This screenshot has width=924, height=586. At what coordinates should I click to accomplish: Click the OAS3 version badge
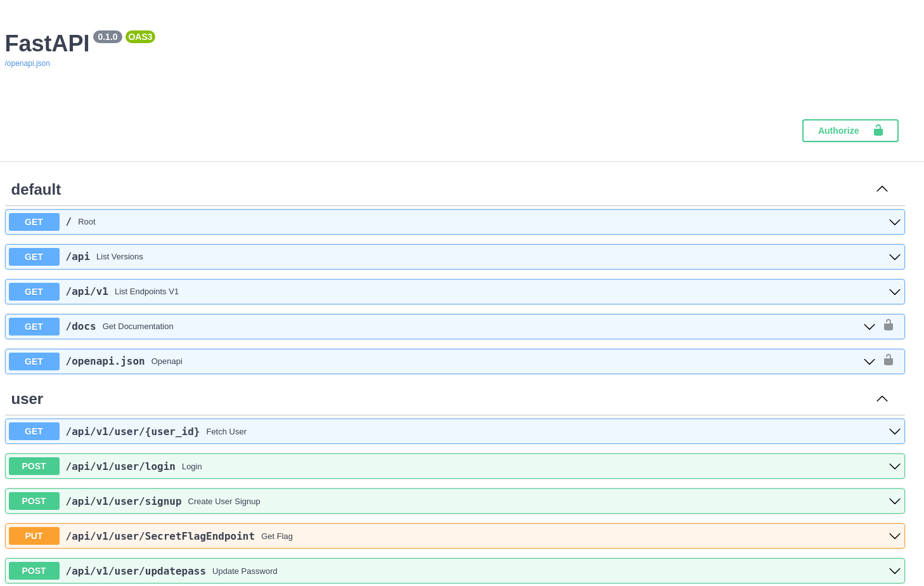pos(140,37)
